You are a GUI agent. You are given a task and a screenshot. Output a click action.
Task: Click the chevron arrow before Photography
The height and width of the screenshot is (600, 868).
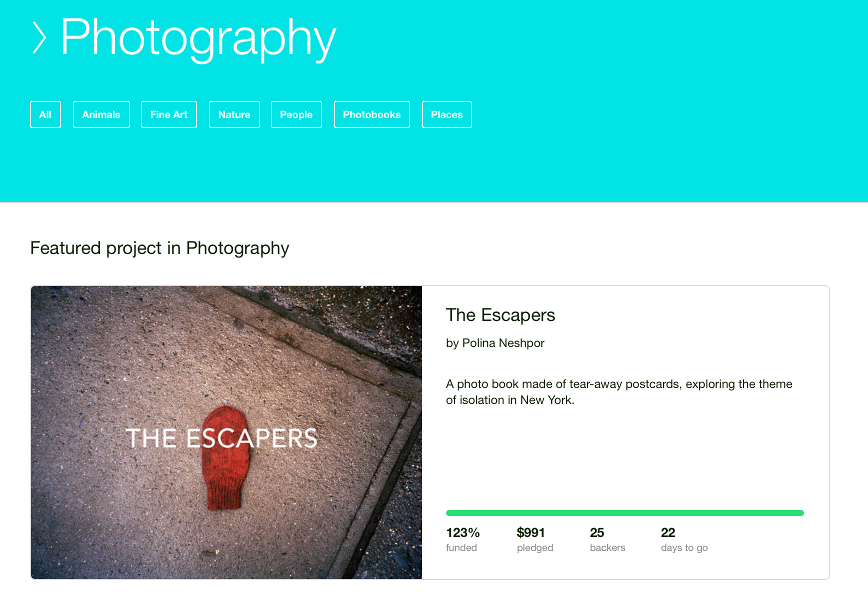click(x=39, y=37)
